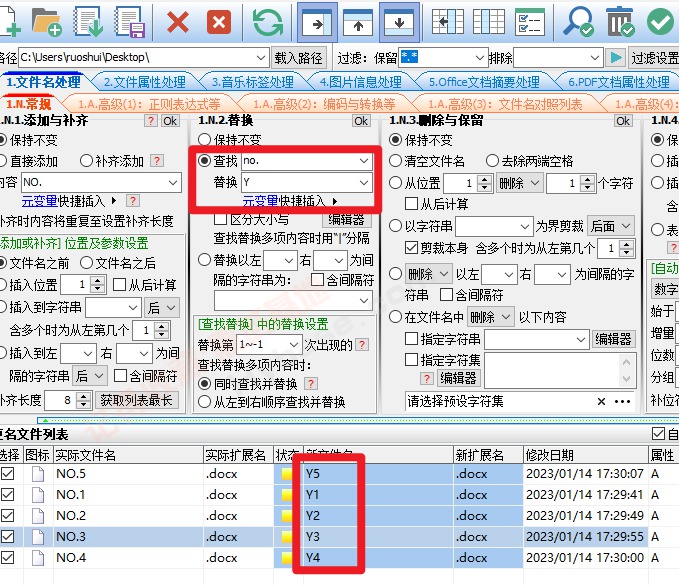This screenshot has width=679, height=585.
Task: Click the three-dots icon in preset charset box
Action: 622,401
